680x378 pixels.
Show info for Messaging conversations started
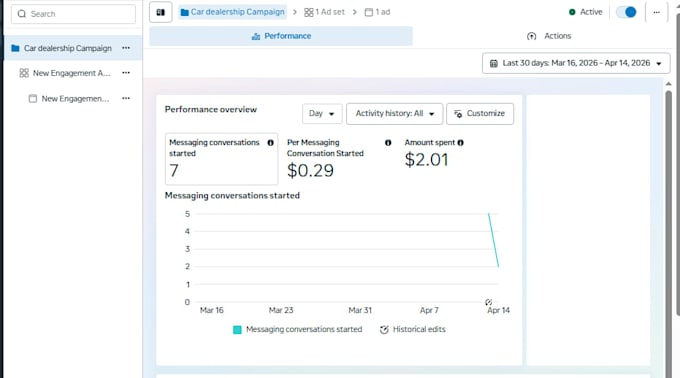click(x=271, y=143)
